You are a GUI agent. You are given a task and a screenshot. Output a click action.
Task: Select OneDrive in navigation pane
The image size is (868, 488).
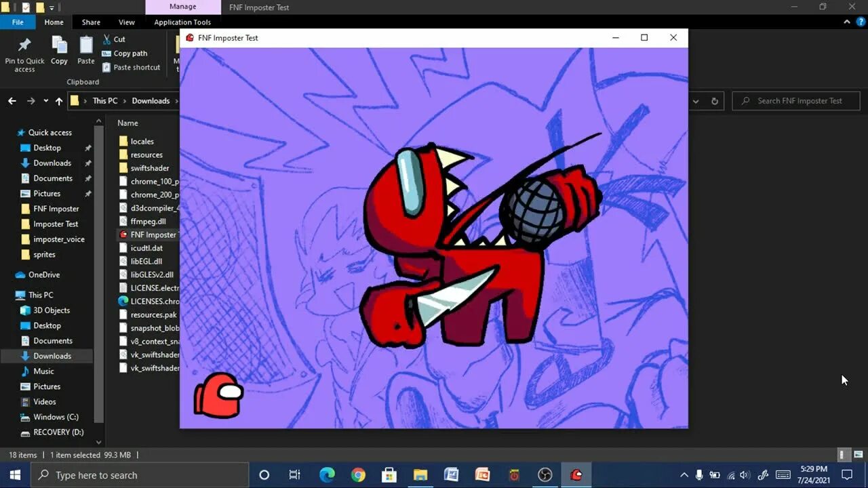[x=44, y=275]
